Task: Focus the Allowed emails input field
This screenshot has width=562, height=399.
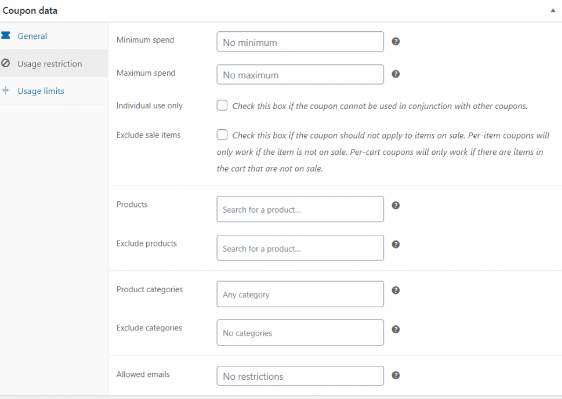Action: coord(300,376)
